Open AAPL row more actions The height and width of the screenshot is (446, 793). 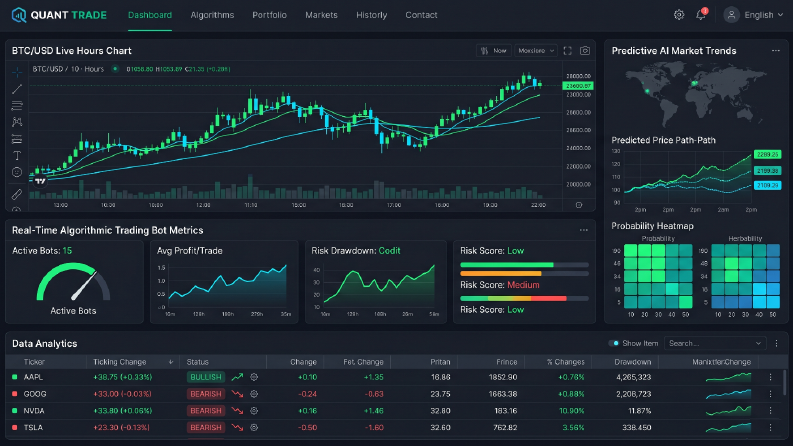pyautogui.click(x=770, y=377)
